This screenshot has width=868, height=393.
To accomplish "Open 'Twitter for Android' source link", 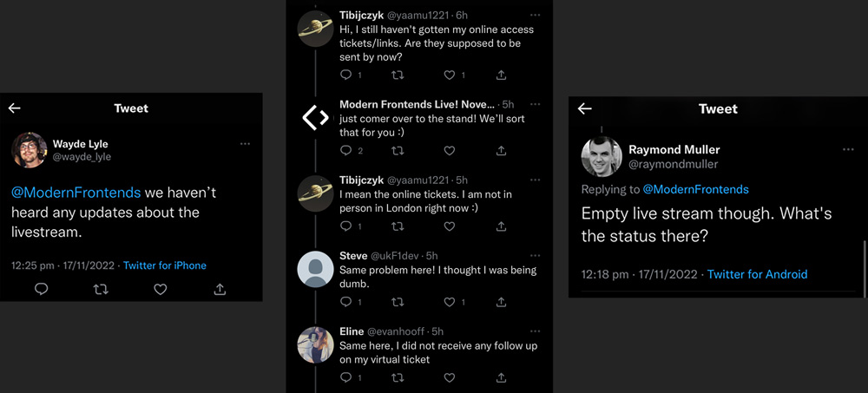I will pyautogui.click(x=757, y=274).
